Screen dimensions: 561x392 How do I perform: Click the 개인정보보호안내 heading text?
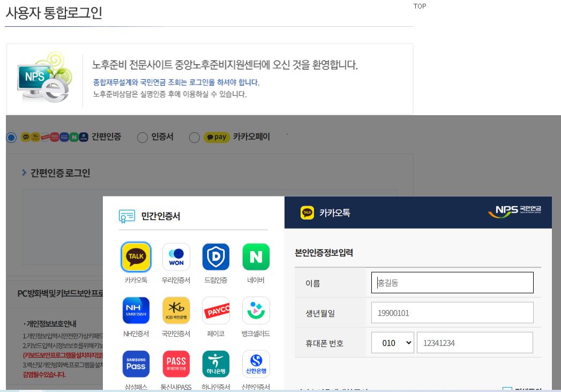coord(51,323)
